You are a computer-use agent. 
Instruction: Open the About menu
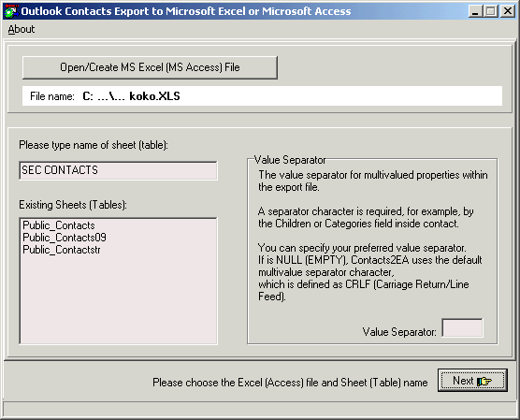[22, 29]
